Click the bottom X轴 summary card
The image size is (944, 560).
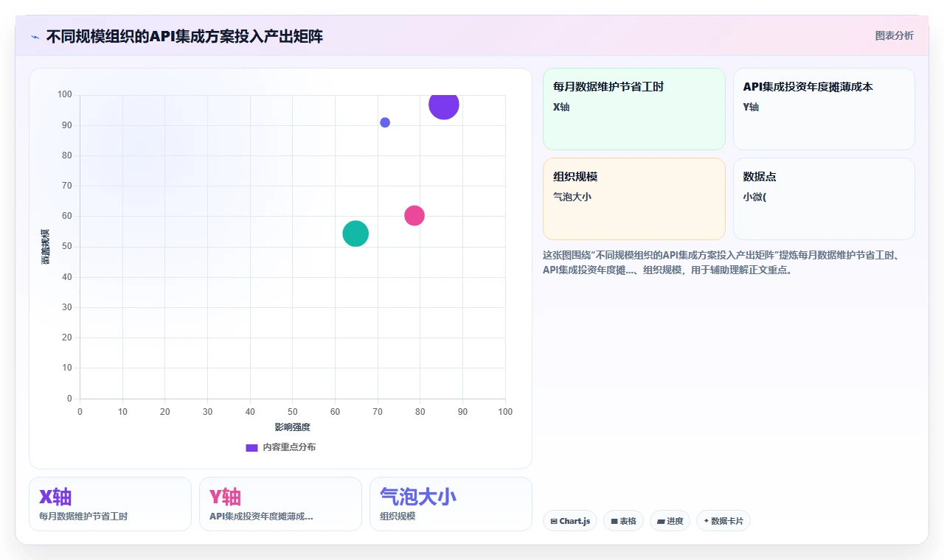(110, 504)
